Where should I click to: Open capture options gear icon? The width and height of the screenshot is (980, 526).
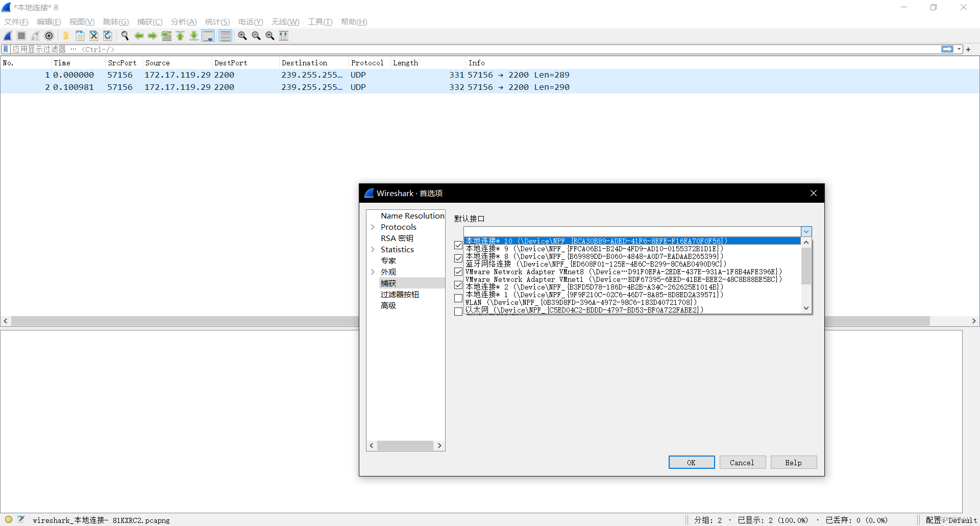(49, 36)
